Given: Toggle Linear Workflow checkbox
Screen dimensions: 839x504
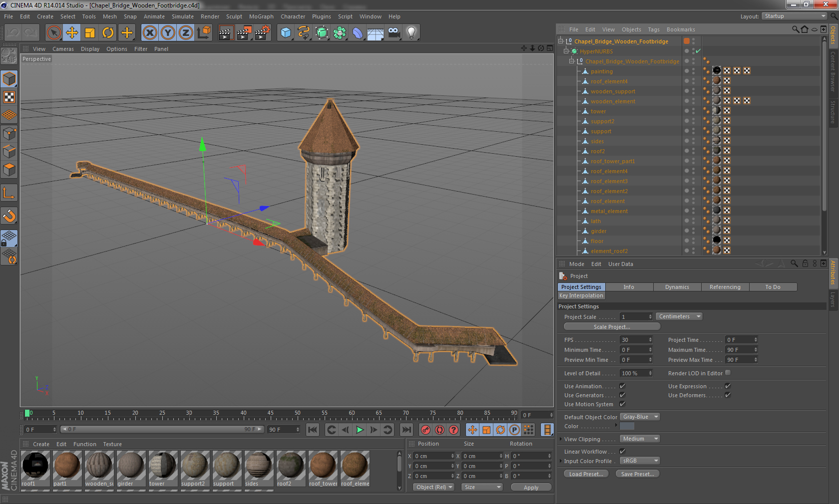Looking at the screenshot, I should coord(623,451).
